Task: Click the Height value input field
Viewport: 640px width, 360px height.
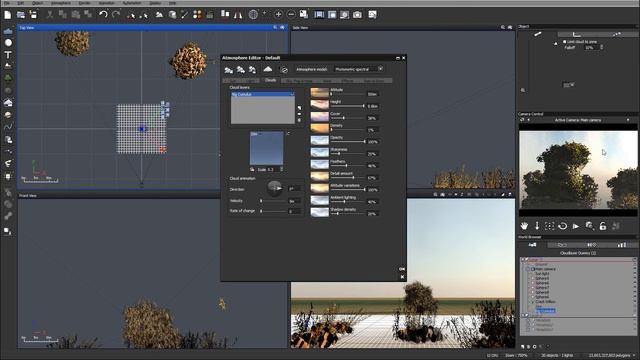Action: coord(372,106)
